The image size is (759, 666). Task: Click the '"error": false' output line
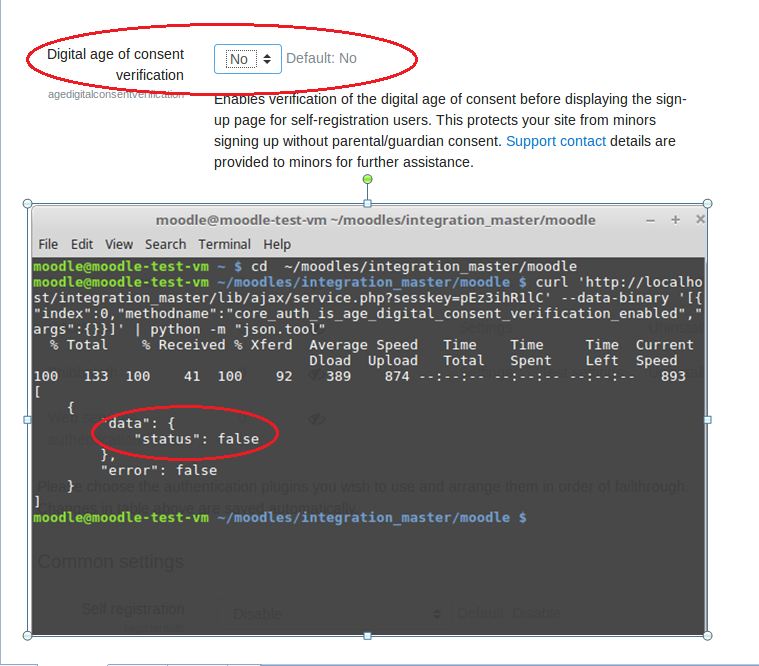point(159,470)
